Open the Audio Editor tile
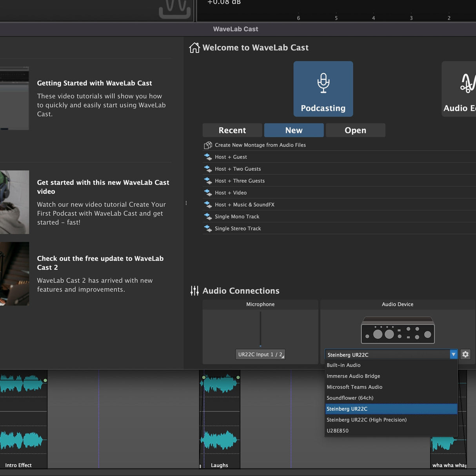 click(461, 89)
